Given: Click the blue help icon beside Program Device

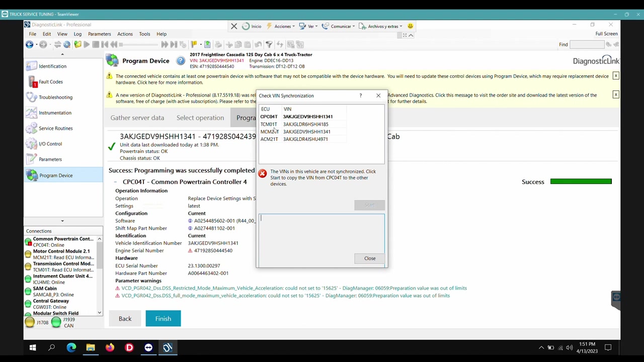Looking at the screenshot, I should tap(181, 61).
